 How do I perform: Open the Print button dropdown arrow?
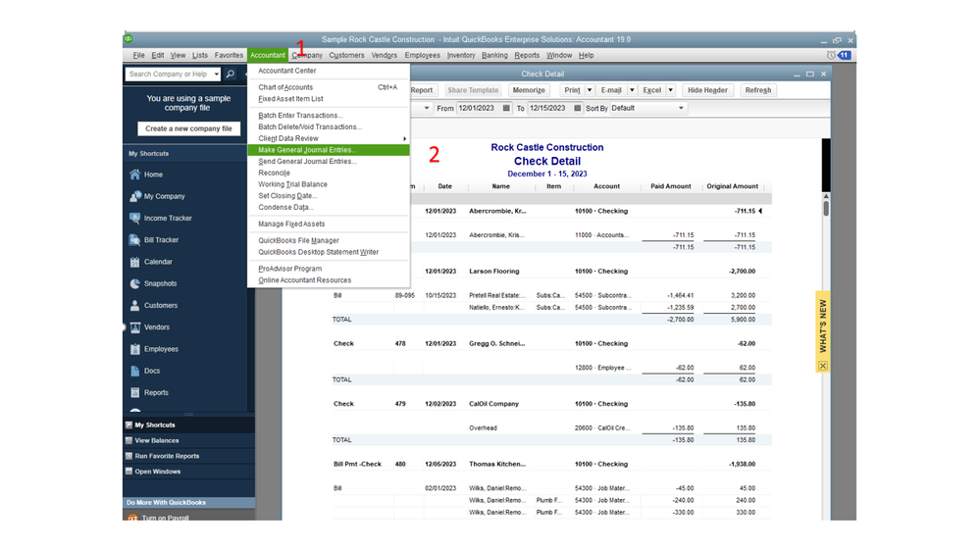(x=589, y=90)
